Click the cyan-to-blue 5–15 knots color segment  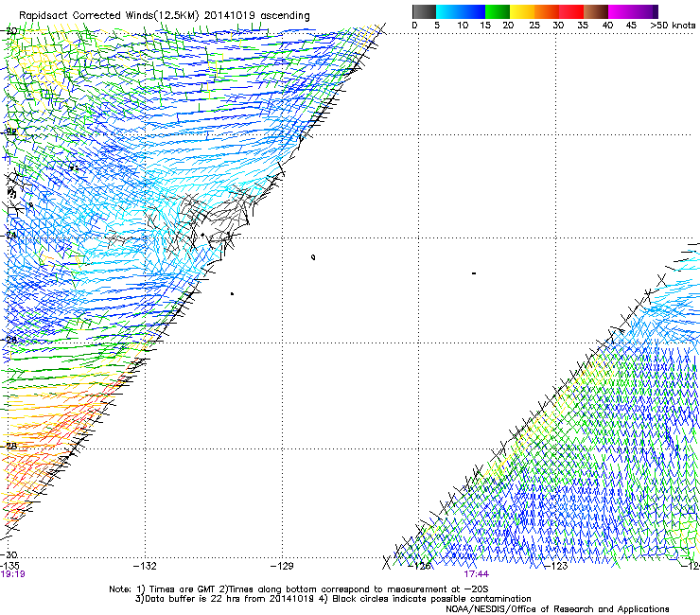click(x=461, y=11)
